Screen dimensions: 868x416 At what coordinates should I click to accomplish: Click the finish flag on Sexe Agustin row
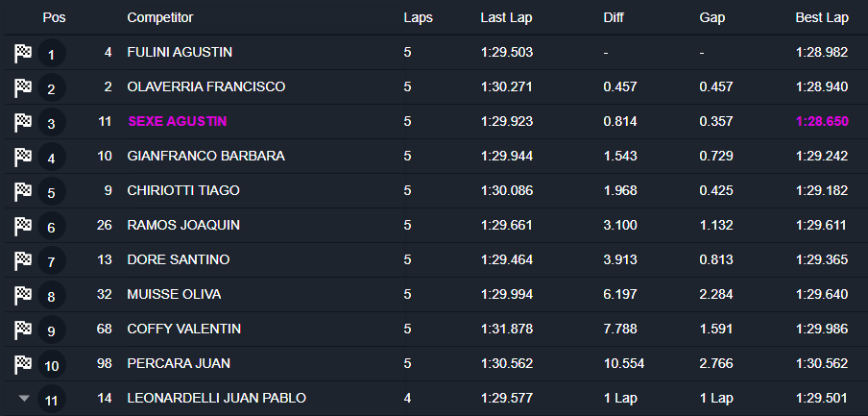(23, 123)
